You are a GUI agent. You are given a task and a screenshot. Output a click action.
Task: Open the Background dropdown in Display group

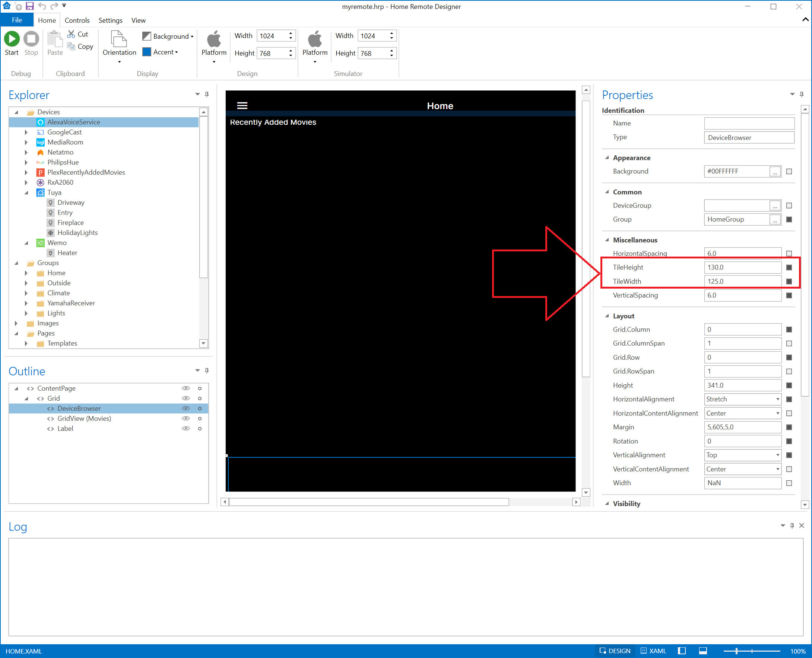168,36
